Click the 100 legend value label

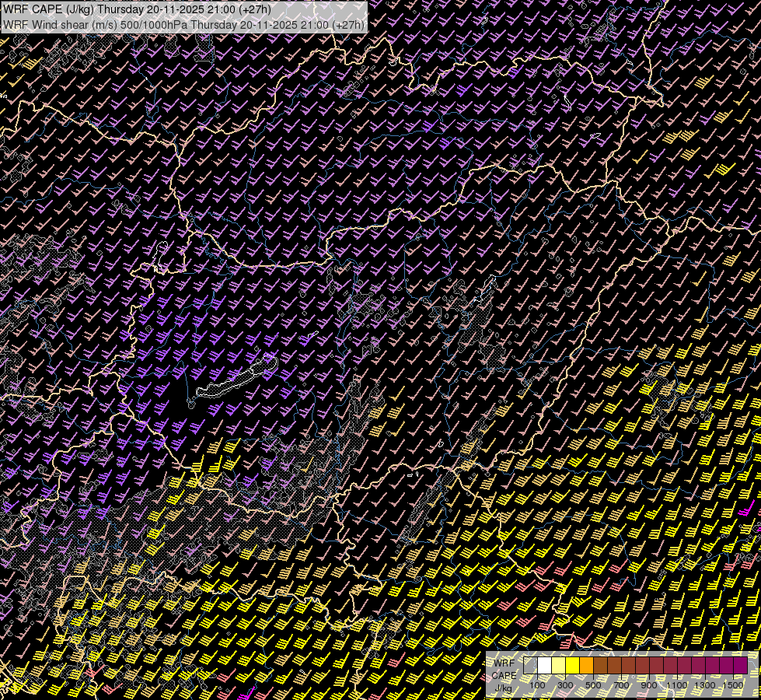click(x=537, y=685)
